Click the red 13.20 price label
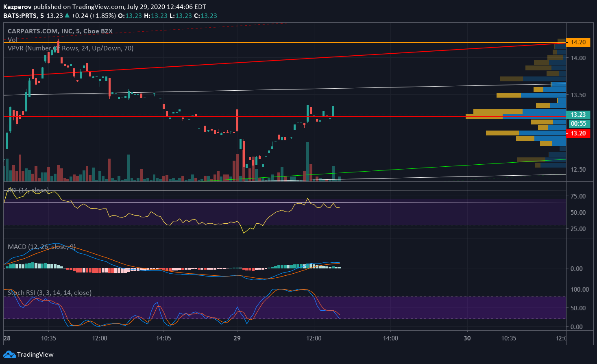Viewport: 597px width, 364px height. point(578,133)
